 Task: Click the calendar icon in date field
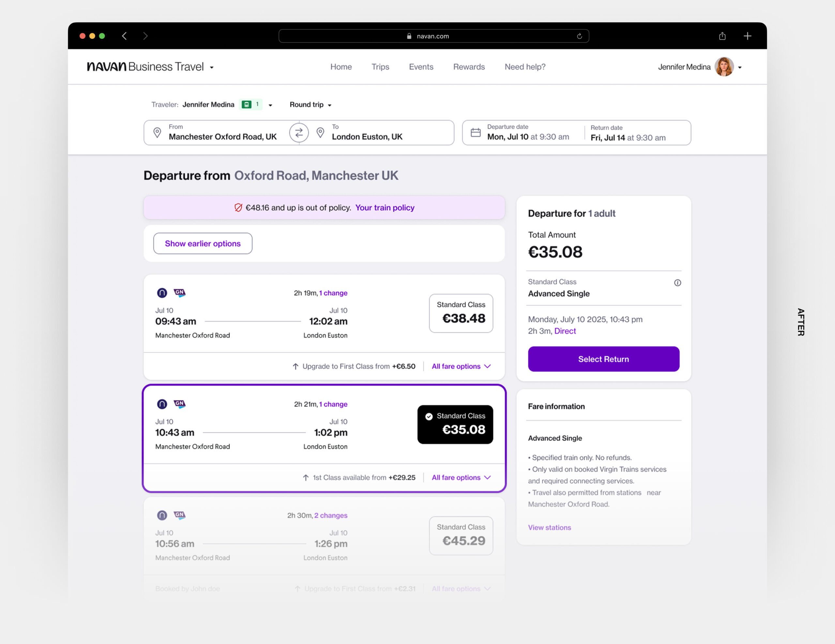click(475, 133)
